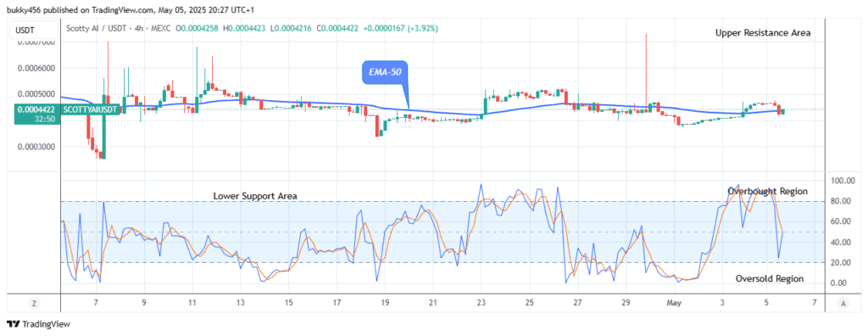Click the current price 0.0004422 tag
The image size is (868, 336).
37,109
